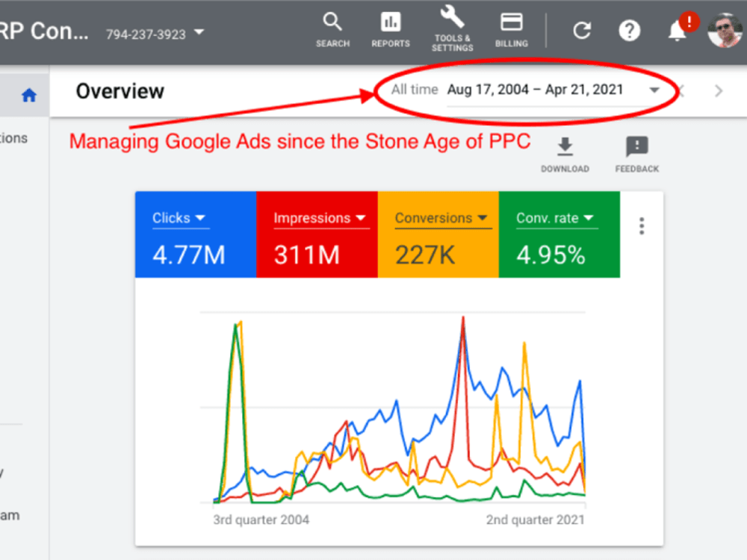
Task: View notifications via bell icon
Action: (x=677, y=31)
